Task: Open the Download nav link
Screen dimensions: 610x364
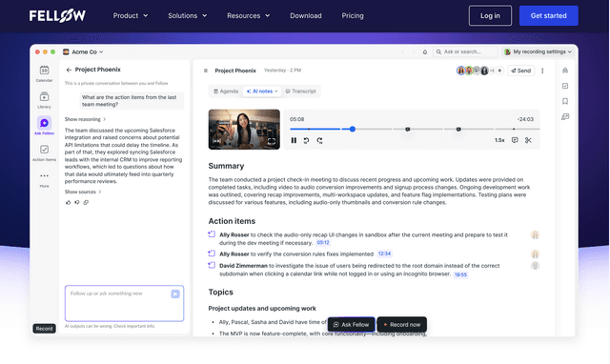Action: pyautogui.click(x=306, y=16)
